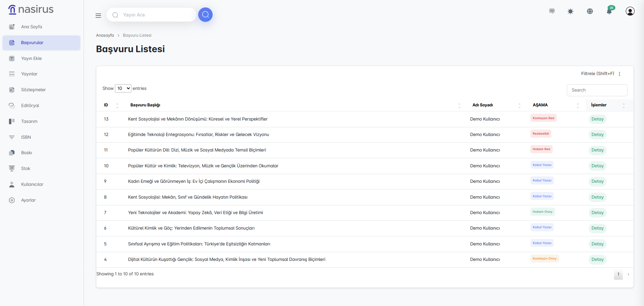Open Yayın Ekle in sidebar
Screen dimensions: 644x306
31,59
